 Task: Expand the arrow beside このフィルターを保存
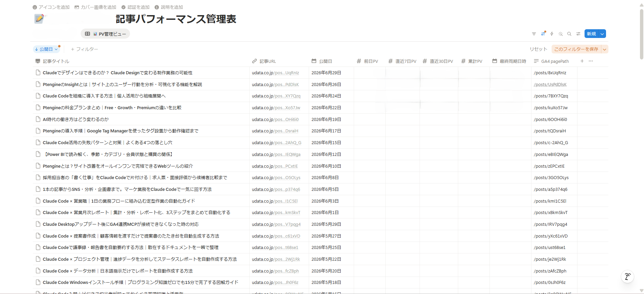tap(605, 49)
